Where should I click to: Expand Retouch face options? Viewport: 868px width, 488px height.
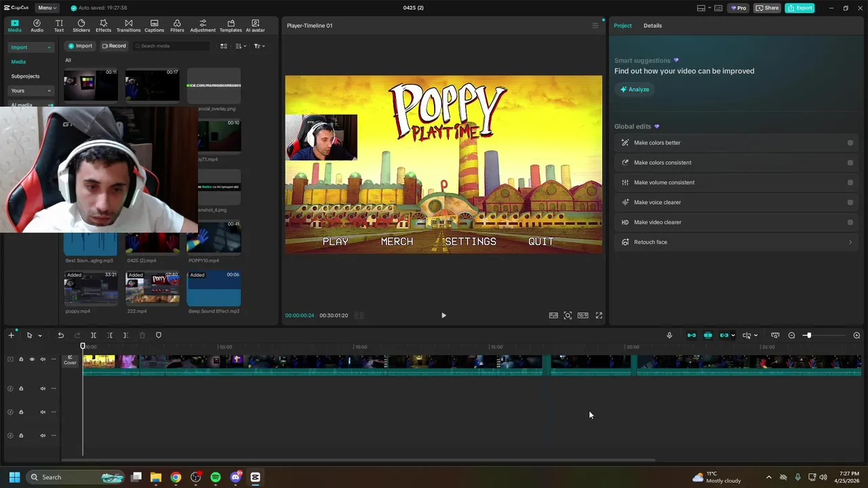point(850,242)
